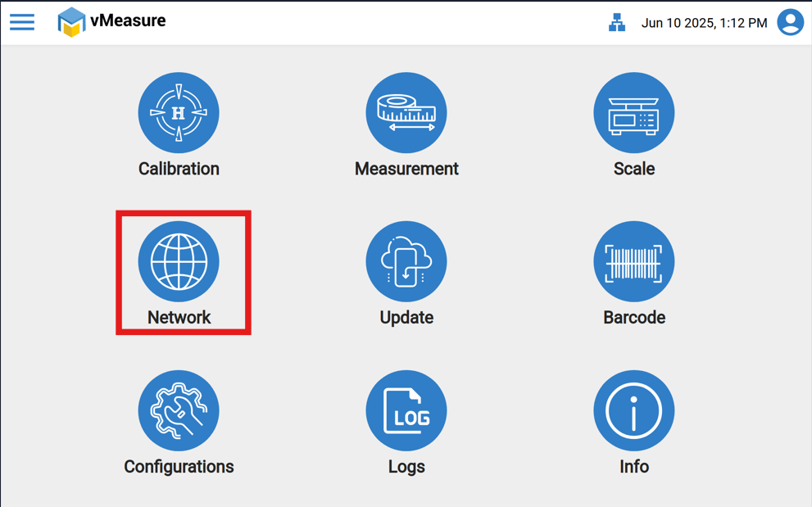Open the Scale weighing icon
812x507 pixels.
[x=633, y=113]
